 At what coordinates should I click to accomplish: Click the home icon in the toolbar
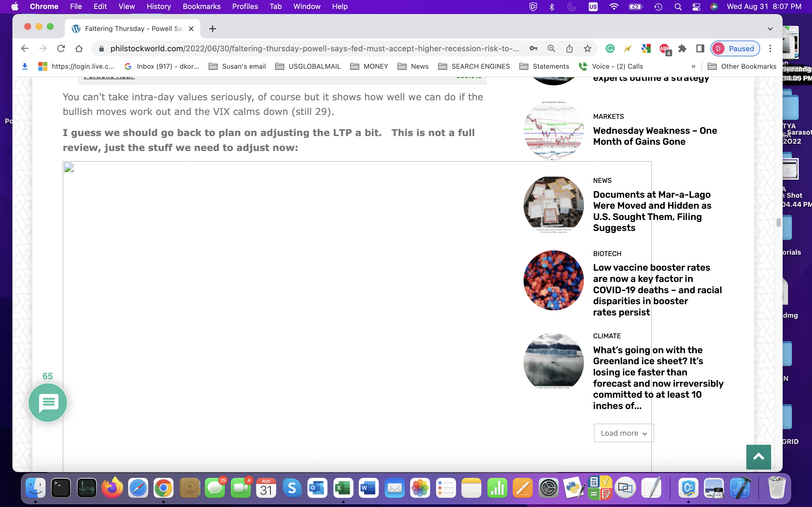click(79, 49)
